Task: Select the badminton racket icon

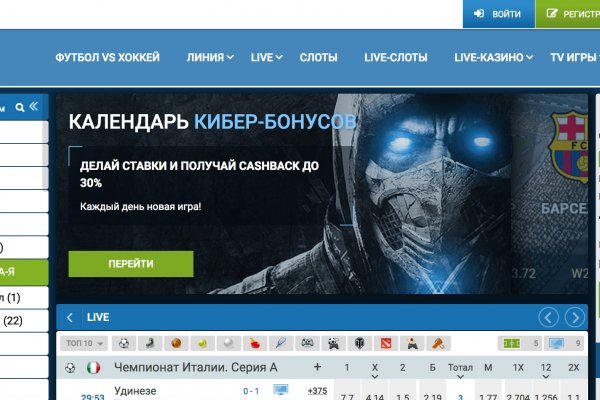Action: [281, 343]
